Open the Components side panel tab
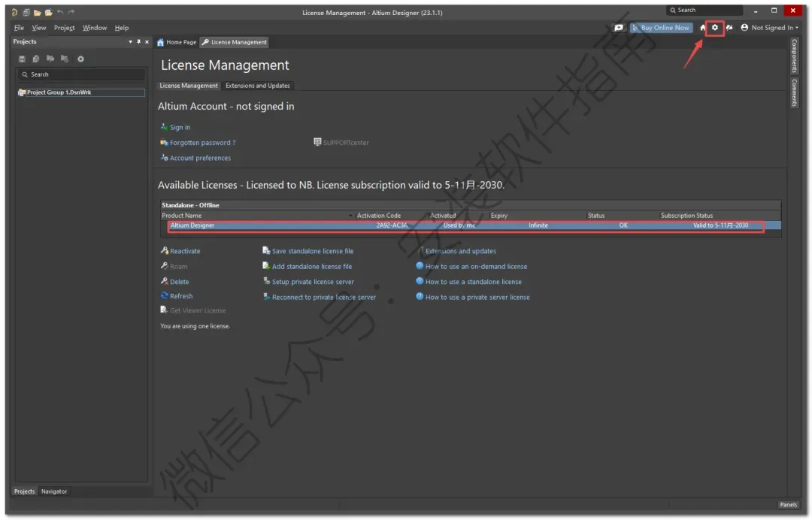This screenshot has width=812, height=520. 794,56
